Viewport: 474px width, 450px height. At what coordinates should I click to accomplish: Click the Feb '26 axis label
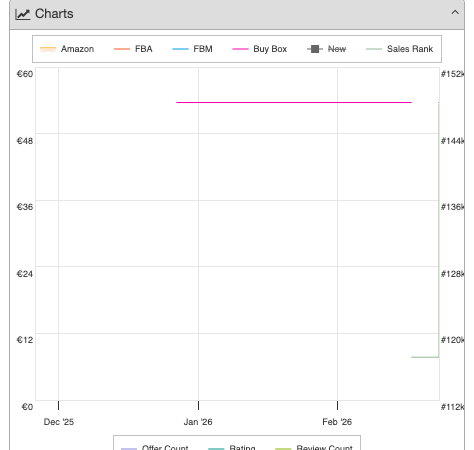pyautogui.click(x=337, y=422)
